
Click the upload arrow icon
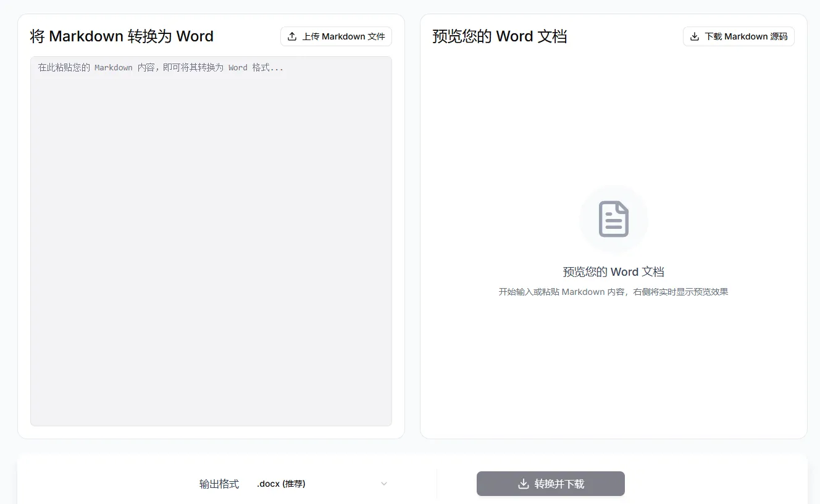pyautogui.click(x=293, y=36)
